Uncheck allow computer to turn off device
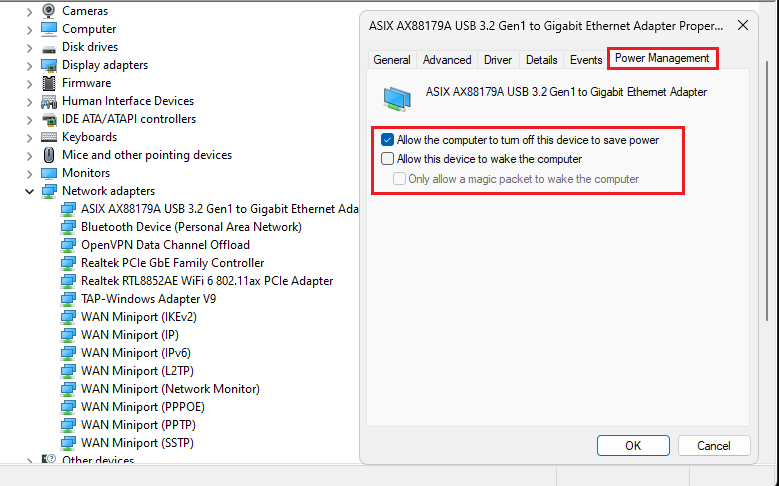This screenshot has width=779, height=486. tap(388, 141)
